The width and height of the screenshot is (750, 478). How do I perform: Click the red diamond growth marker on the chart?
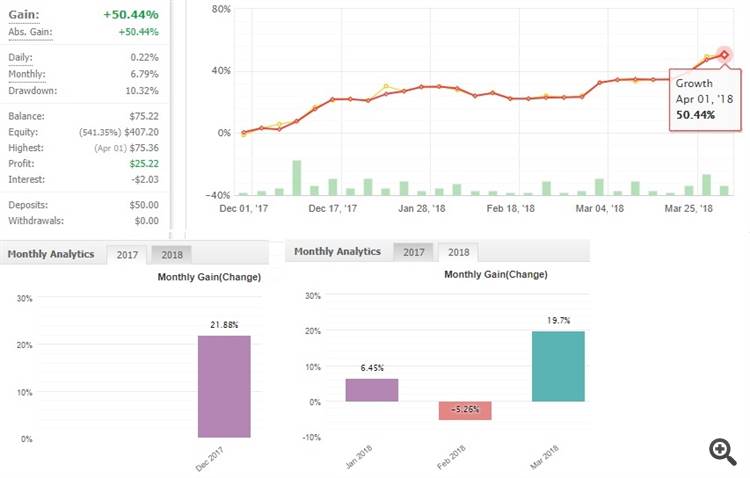pyautogui.click(x=724, y=54)
